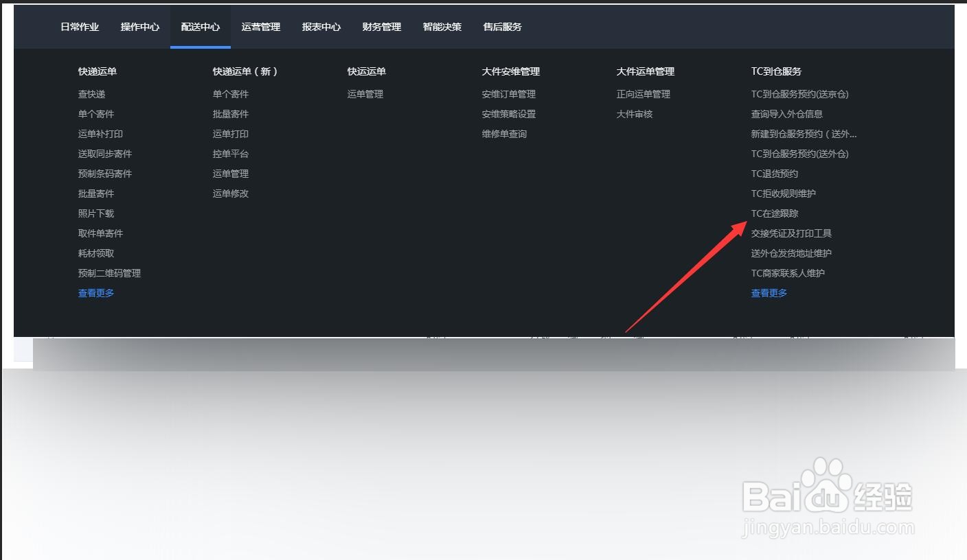The height and width of the screenshot is (560, 967).
Task: Open the 智能决策 top menu
Action: (x=442, y=27)
